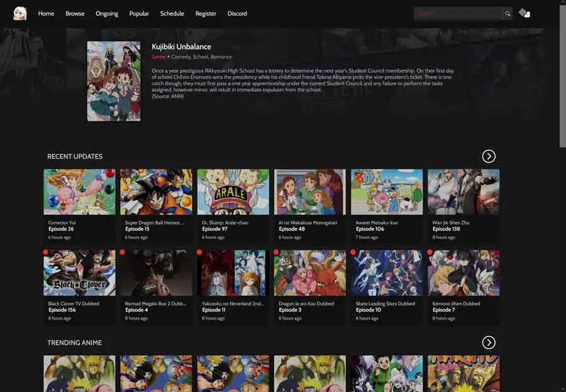This screenshot has height=392, width=566.
Task: Click Kemono Jihen Dubbed Episode 7
Action: tap(443, 310)
